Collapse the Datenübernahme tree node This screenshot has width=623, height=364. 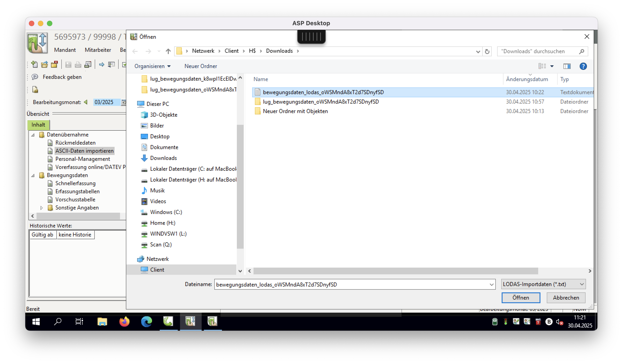coord(33,135)
